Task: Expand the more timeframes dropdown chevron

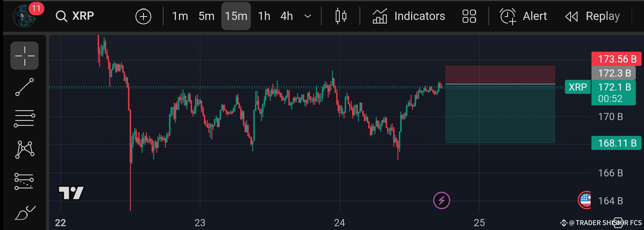Action: coord(308,16)
